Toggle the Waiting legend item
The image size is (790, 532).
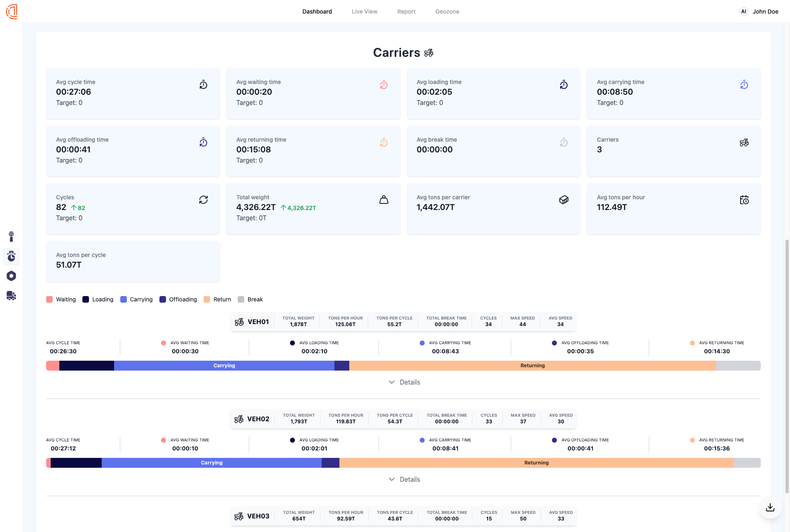61,299
